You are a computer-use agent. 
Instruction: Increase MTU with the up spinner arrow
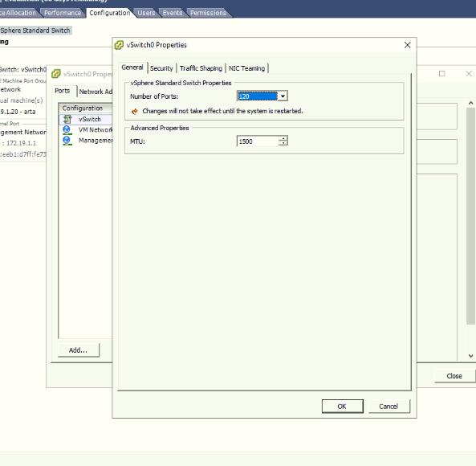pos(283,138)
